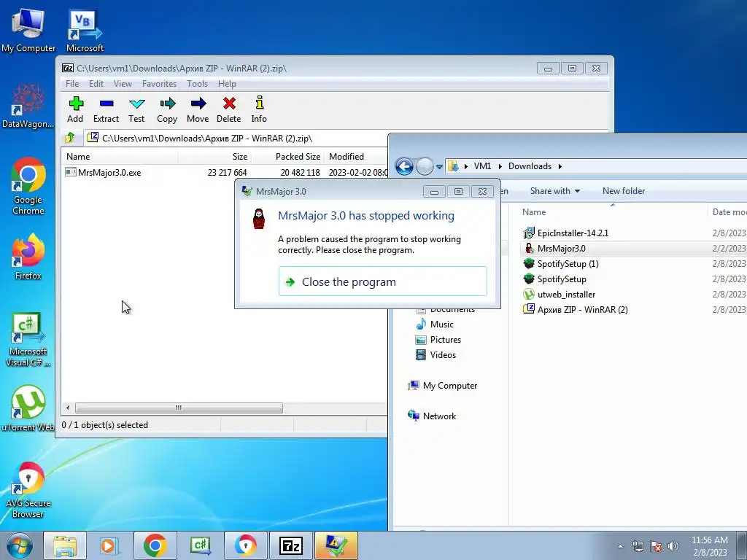Viewport: 747px width, 560px height.
Task: Open recent locations dropdown in Explorer
Action: tap(439, 167)
